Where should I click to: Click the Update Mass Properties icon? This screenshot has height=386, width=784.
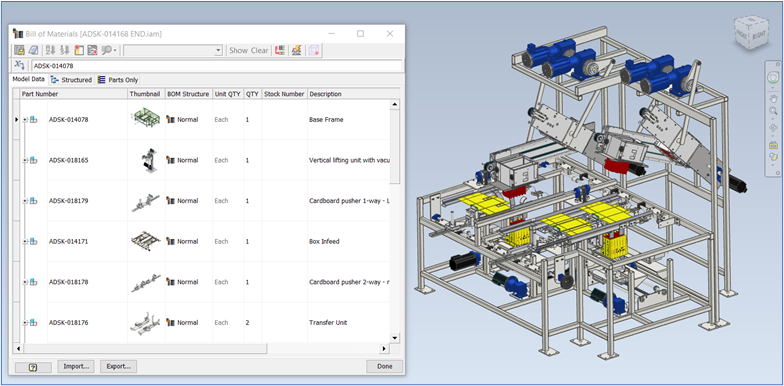pyautogui.click(x=296, y=50)
